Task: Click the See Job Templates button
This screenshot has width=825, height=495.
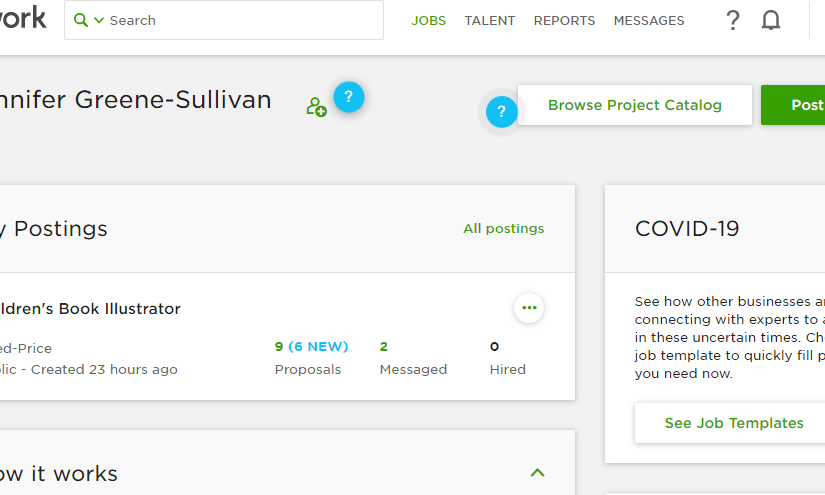Action: tap(734, 423)
